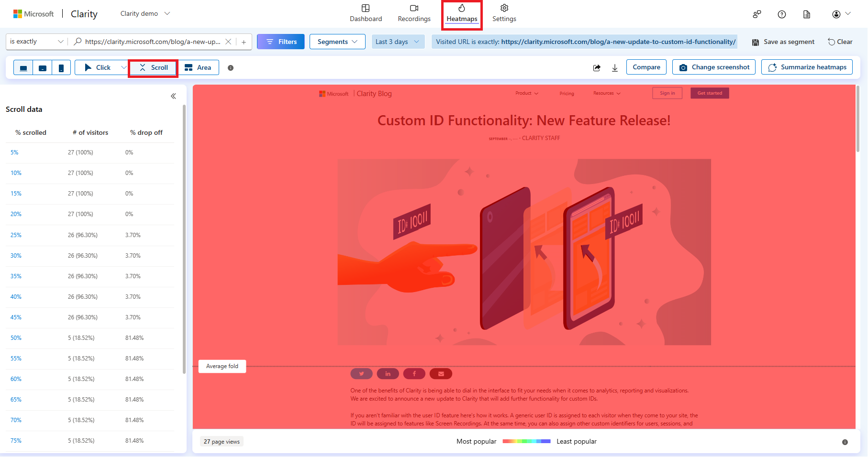The image size is (868, 457).
Task: Click the 15% scrolled row link
Action: coord(16,194)
